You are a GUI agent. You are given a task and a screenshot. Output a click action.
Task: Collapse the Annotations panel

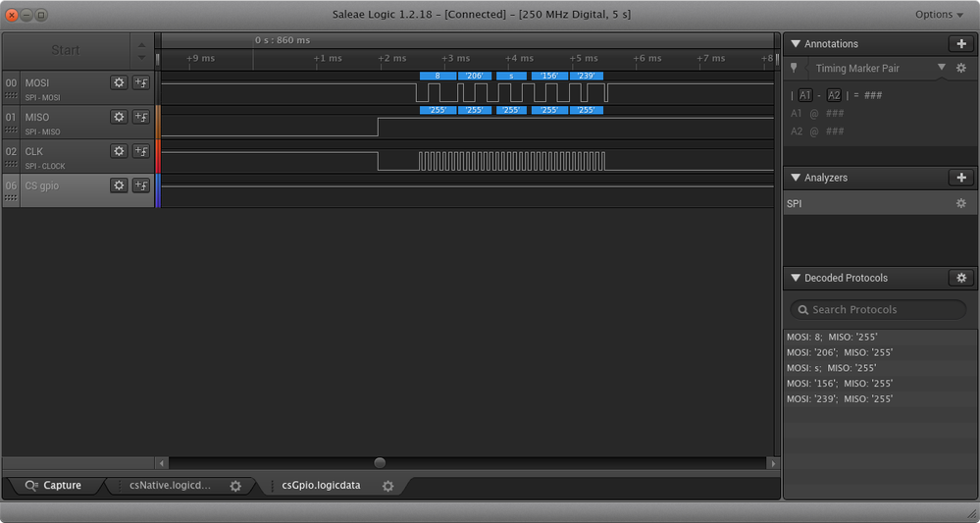tap(796, 44)
